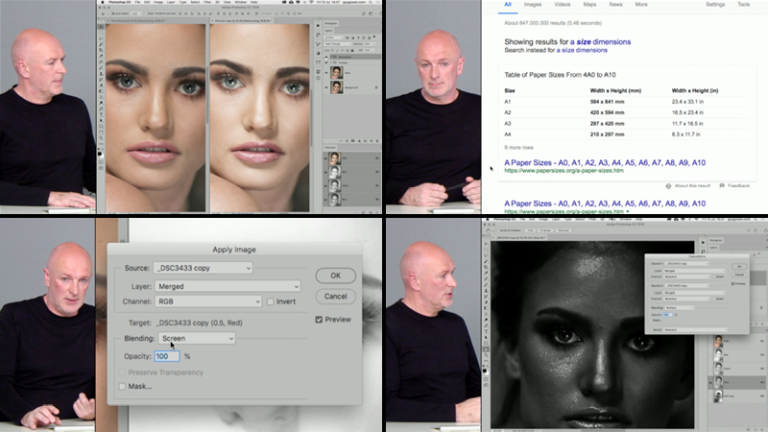
Task: Expand the '9 more rows' table link
Action: tap(521, 147)
